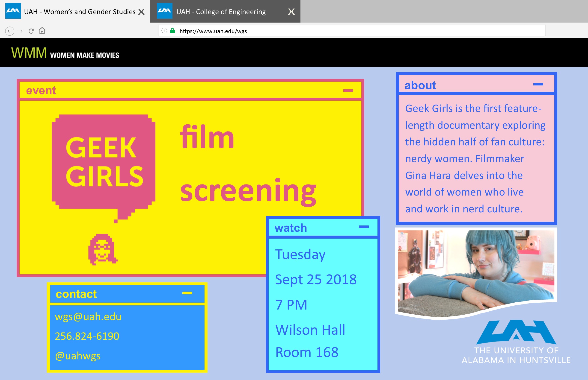Viewport: 588px width, 380px height.
Task: Collapse the contact panel with minus icon
Action: (x=187, y=293)
